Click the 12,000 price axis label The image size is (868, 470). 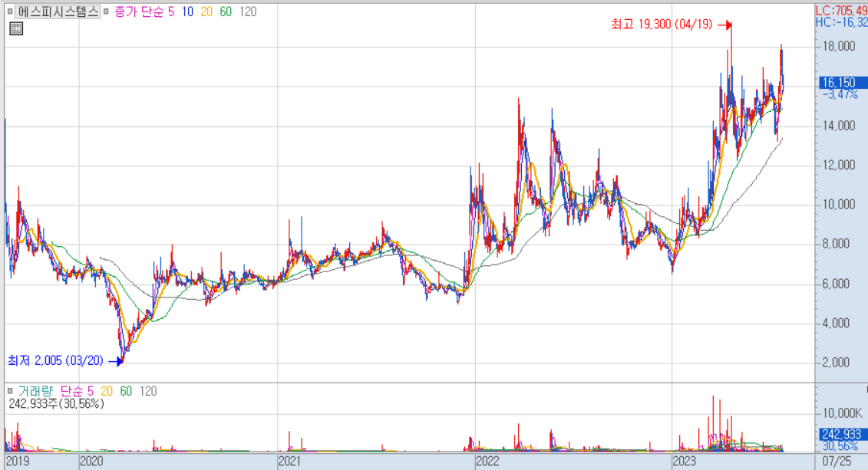click(839, 165)
